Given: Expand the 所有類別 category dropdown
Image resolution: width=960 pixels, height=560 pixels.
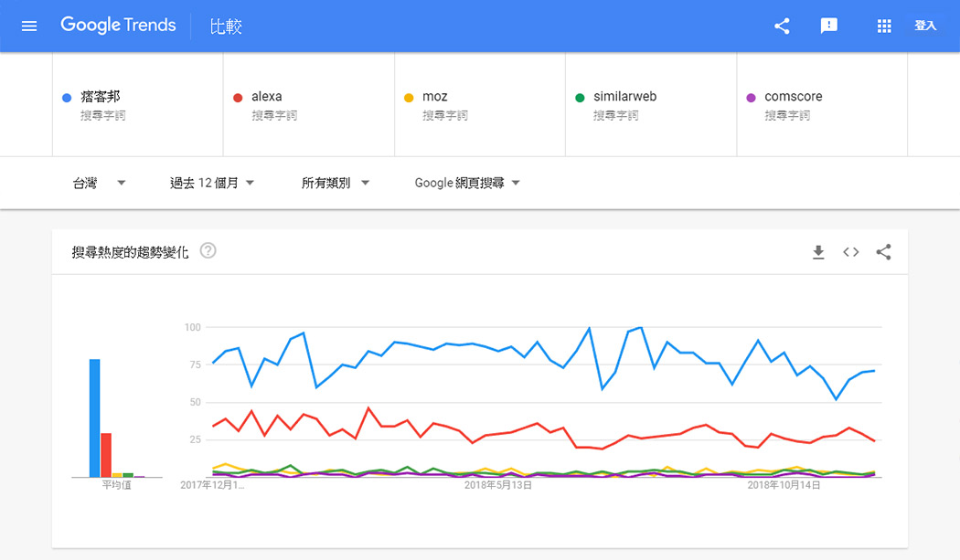Looking at the screenshot, I should [336, 183].
